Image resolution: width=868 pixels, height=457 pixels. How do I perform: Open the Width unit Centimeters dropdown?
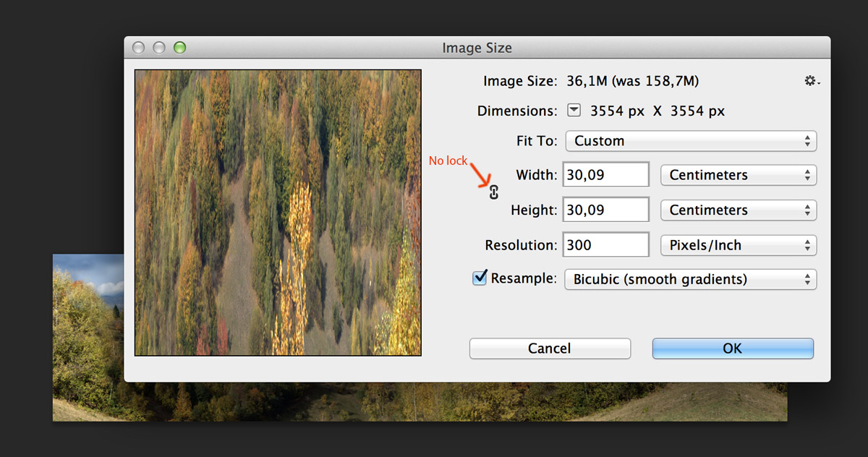tap(738, 175)
